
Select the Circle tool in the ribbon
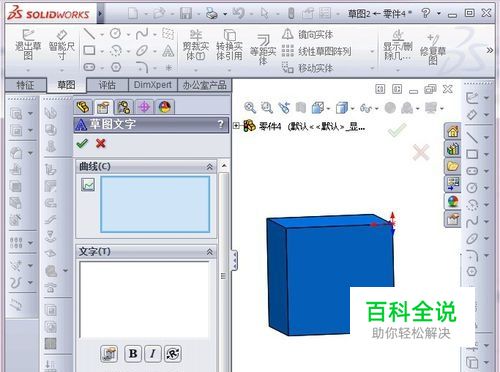pos(115,34)
